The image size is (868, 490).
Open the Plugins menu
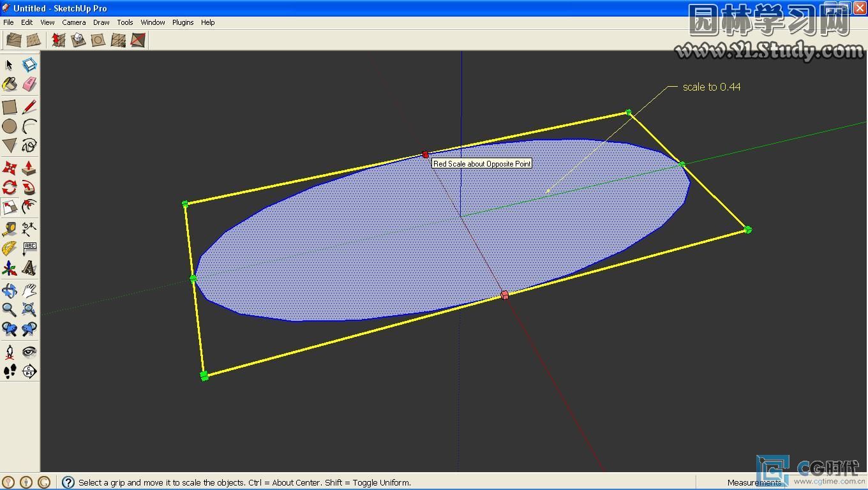click(x=183, y=22)
